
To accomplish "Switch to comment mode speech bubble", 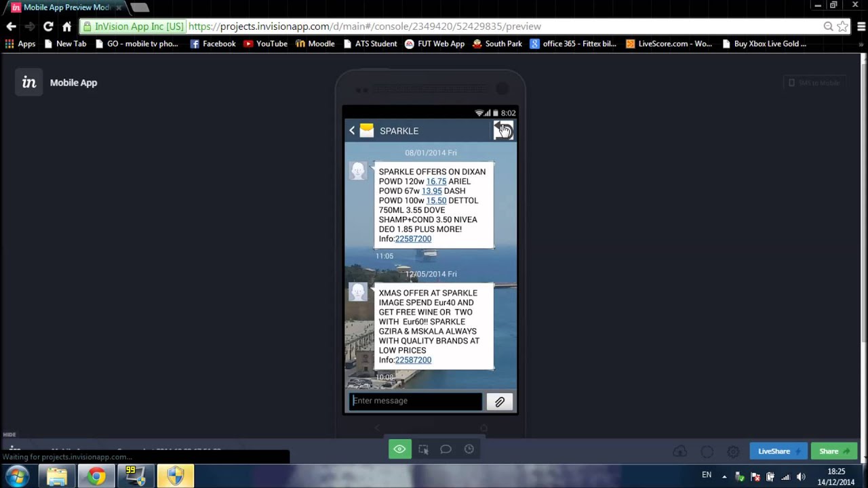I will click(446, 449).
